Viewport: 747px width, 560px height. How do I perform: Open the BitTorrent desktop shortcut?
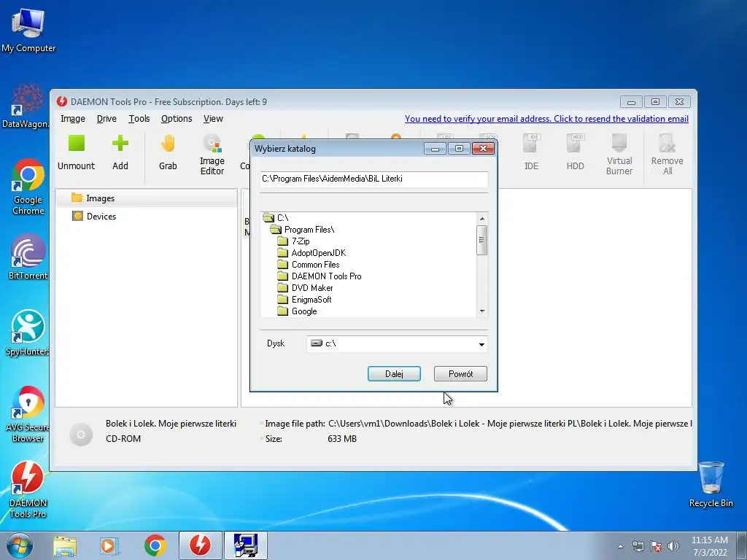click(28, 257)
